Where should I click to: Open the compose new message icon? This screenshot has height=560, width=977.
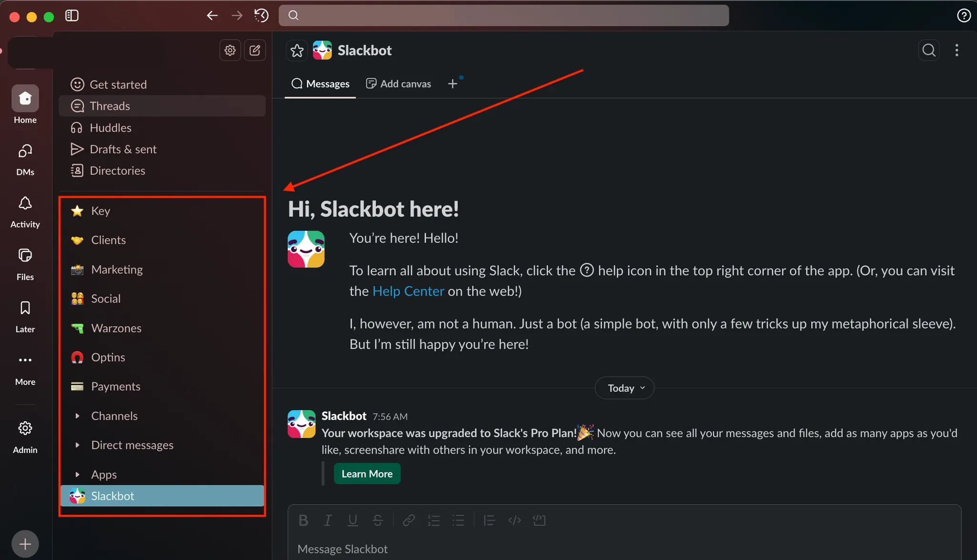(255, 50)
